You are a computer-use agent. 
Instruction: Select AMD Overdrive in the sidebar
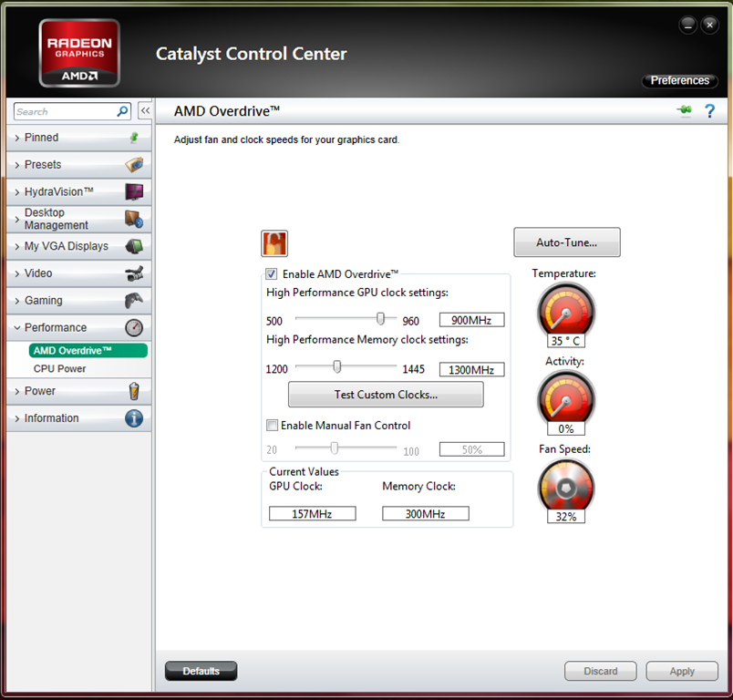(88, 351)
